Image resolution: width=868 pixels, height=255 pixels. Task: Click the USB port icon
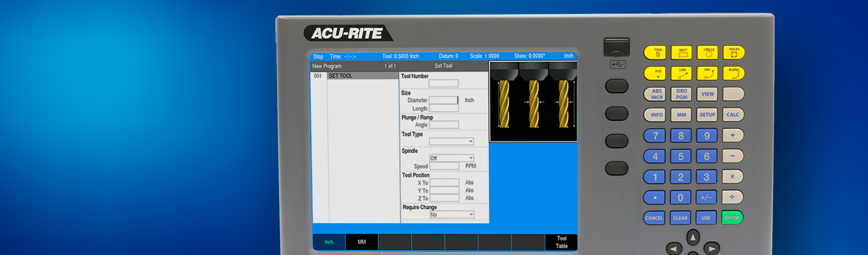pyautogui.click(x=617, y=64)
